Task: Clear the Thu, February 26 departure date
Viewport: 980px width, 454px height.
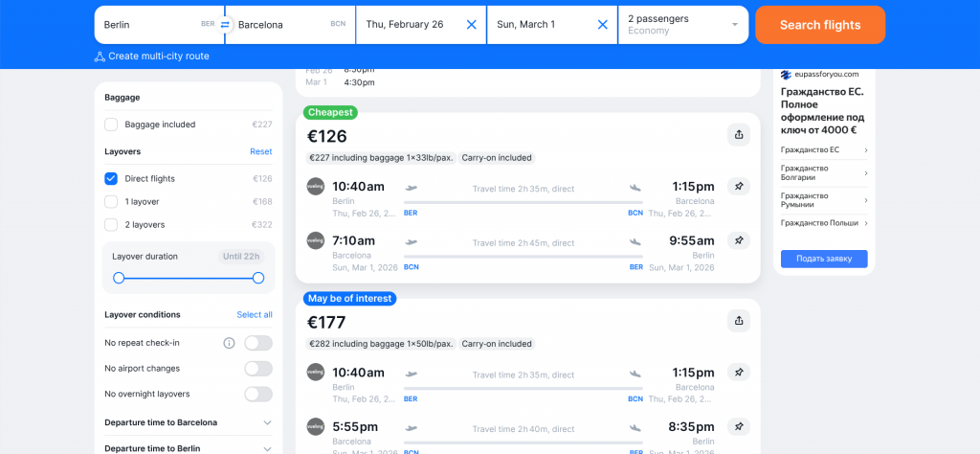Action: (471, 25)
